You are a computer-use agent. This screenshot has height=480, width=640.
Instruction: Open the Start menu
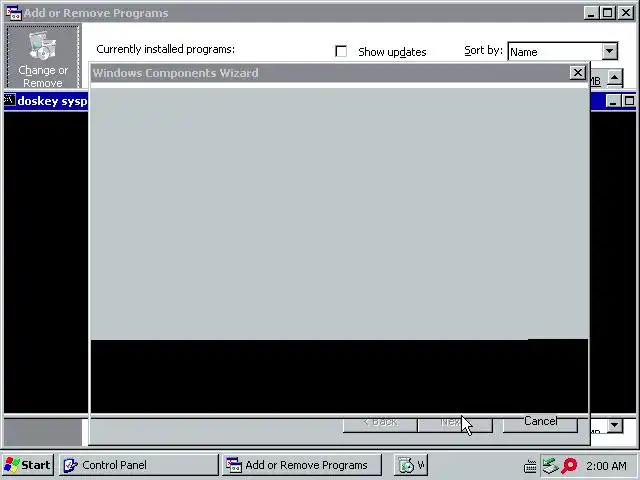[x=27, y=465]
